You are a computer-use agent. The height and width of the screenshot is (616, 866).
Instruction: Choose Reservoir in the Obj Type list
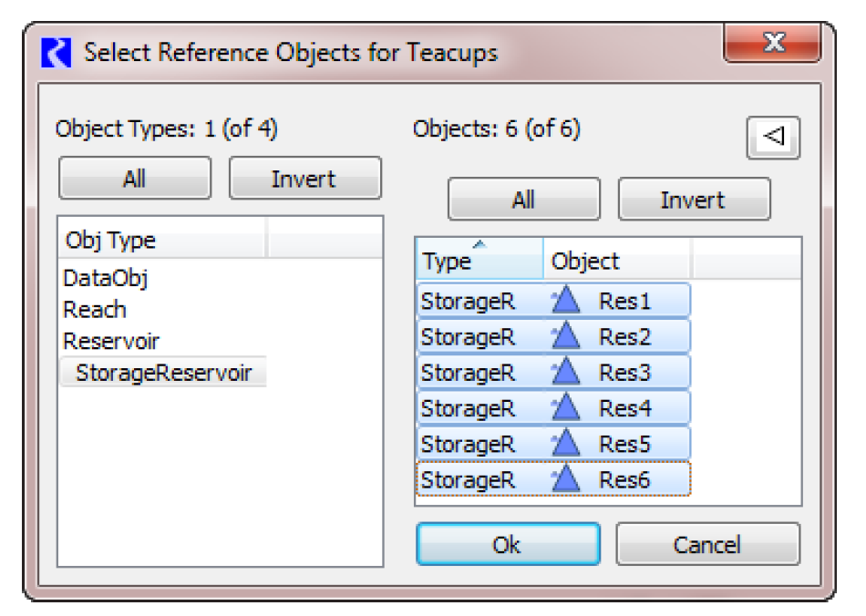(x=111, y=341)
